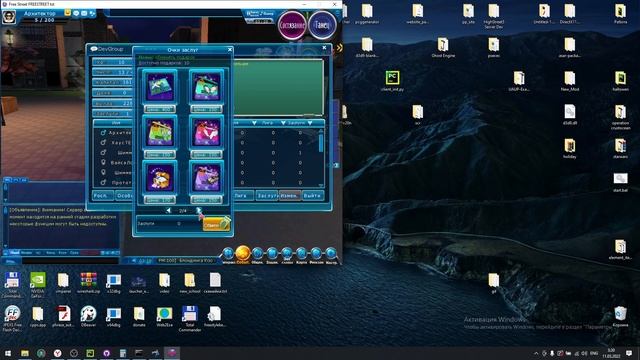This screenshot has height=360, width=640.
Task: Open NVIDIA GeForce desktop shortcut
Action: tap(38, 284)
